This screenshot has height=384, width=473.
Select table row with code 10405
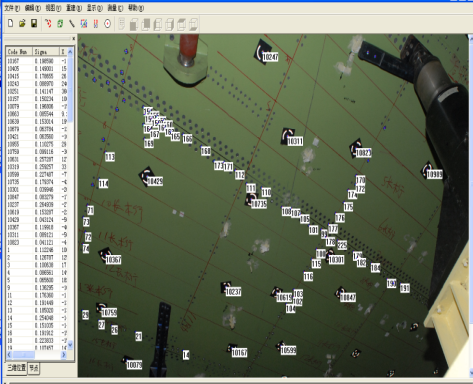(37, 69)
